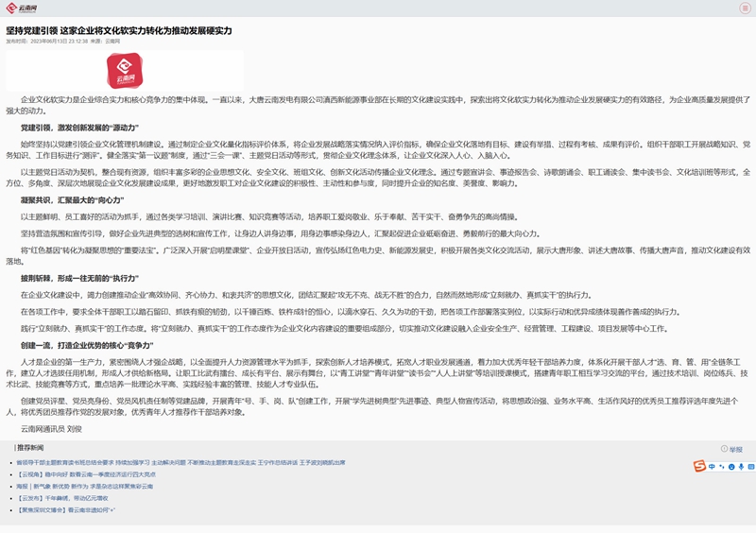Open 【聚焦深圳文博会】 news link
The width and height of the screenshot is (756, 533).
point(66,509)
